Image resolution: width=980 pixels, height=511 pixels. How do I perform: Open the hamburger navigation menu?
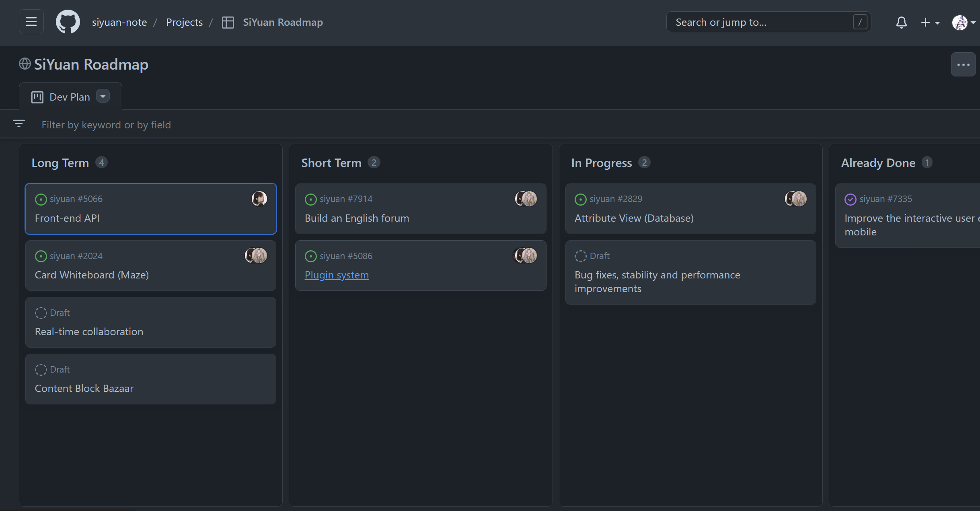(x=31, y=22)
